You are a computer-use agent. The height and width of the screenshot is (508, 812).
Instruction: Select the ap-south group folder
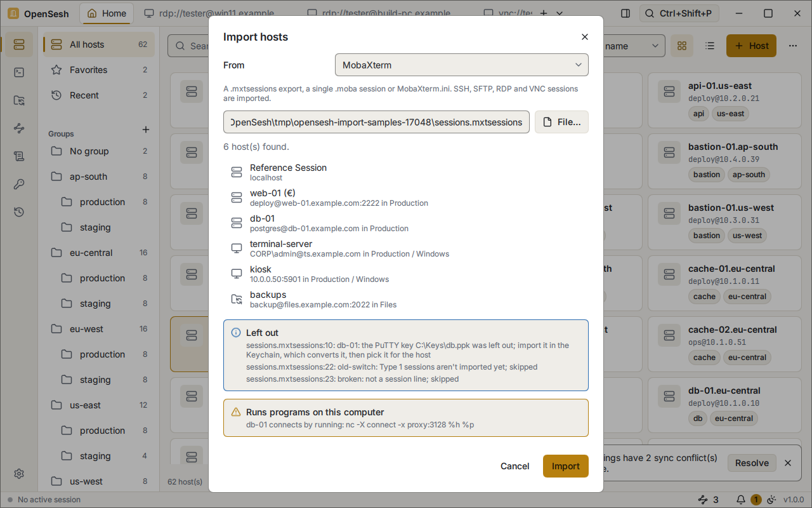[99, 177]
